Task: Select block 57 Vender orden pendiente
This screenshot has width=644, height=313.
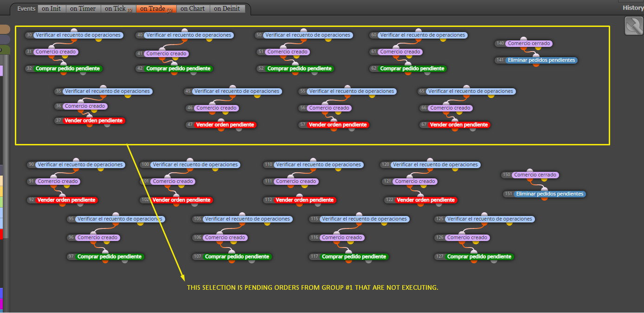Action: [x=334, y=125]
